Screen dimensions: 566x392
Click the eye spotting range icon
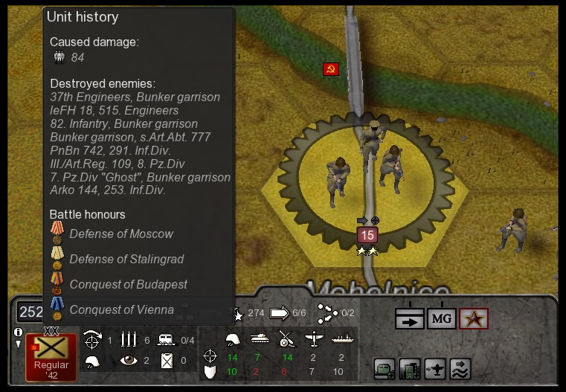tap(129, 360)
